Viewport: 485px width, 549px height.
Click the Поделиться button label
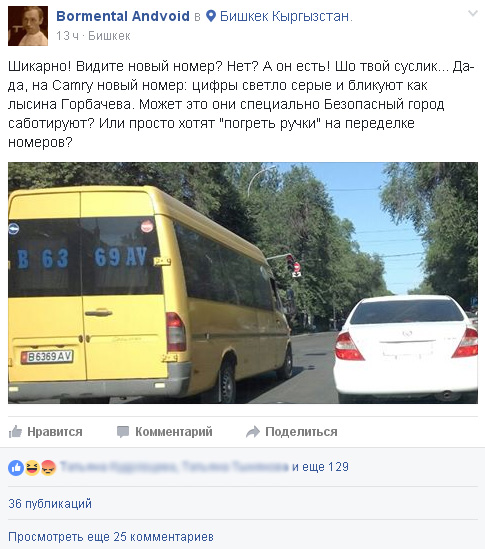coord(301,432)
